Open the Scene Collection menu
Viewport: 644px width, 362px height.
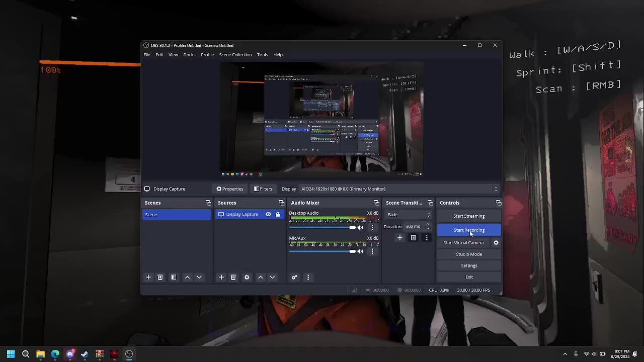point(235,55)
